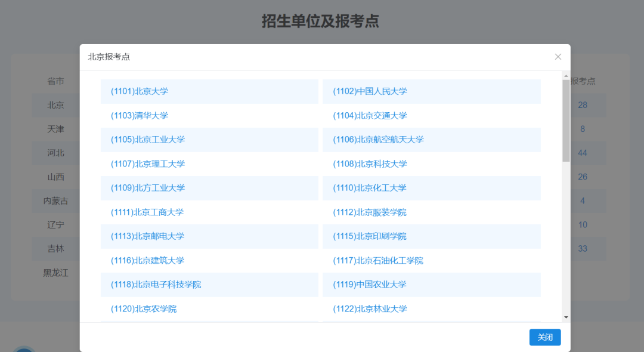Image resolution: width=644 pixels, height=352 pixels.
Task: Click count 33 for 吉林 报考点
Action: coord(583,249)
